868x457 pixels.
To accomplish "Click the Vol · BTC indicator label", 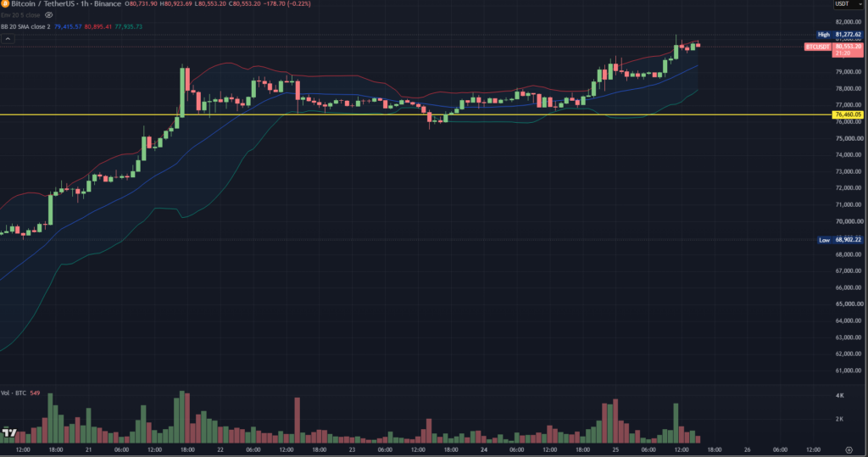I will click(14, 393).
